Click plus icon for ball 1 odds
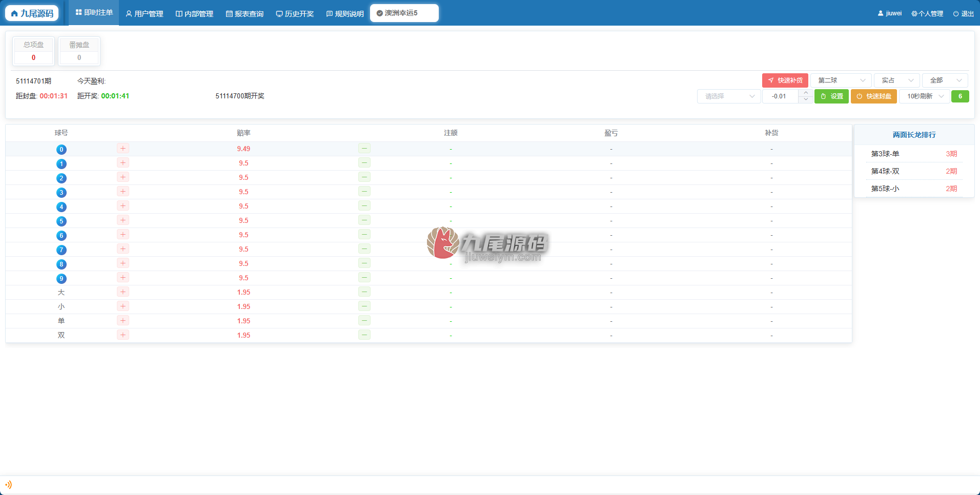 point(123,163)
